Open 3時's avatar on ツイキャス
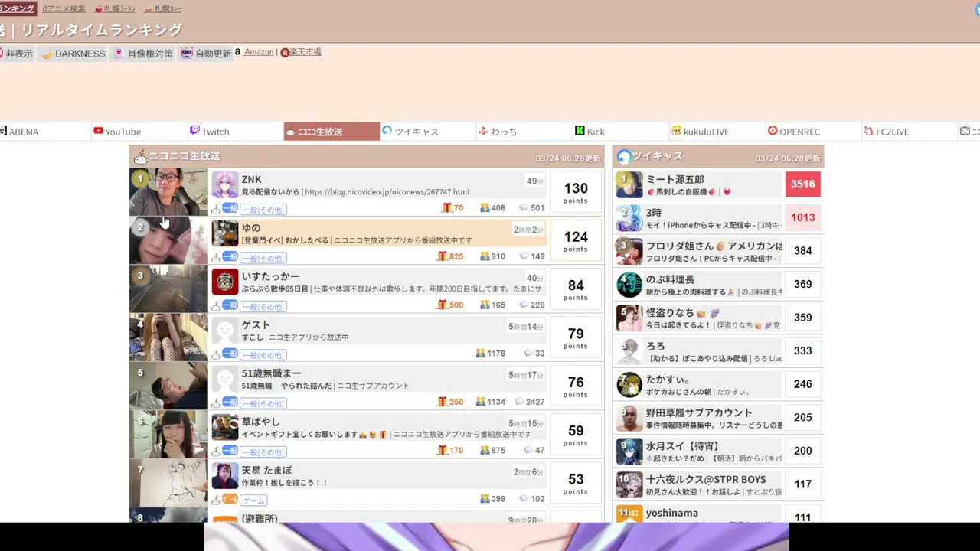The width and height of the screenshot is (980, 551). pos(629,218)
